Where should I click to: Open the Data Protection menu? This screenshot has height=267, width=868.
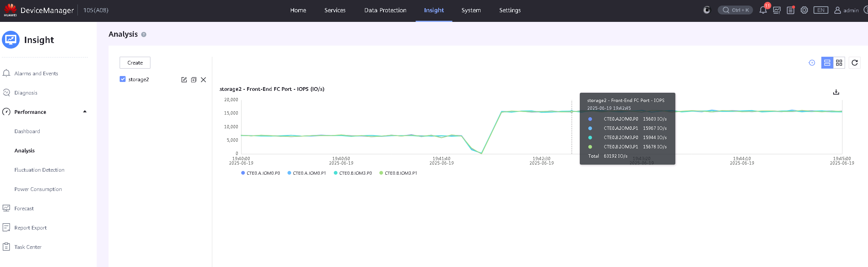pyautogui.click(x=385, y=10)
